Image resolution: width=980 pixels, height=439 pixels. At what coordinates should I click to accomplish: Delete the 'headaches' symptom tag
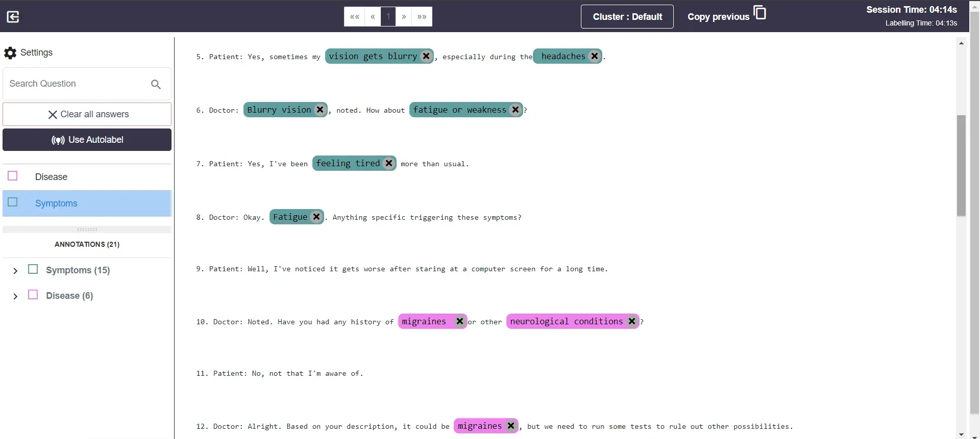594,56
